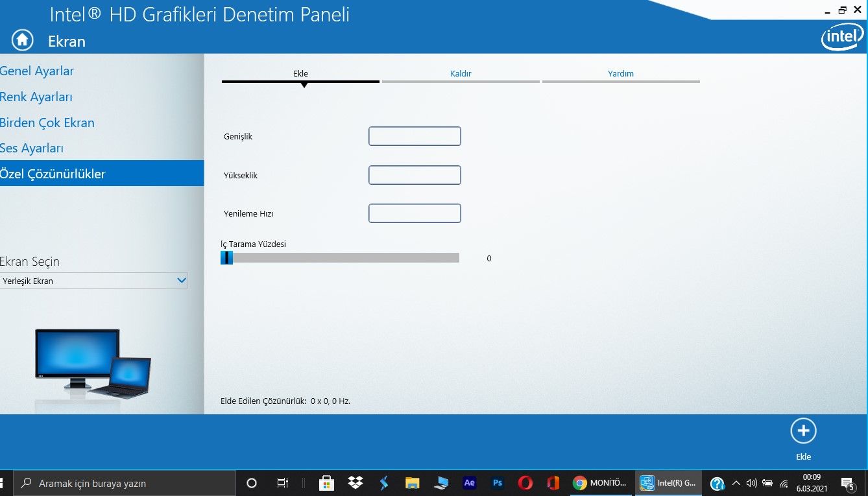The image size is (868, 496).
Task: Click the Ekran Seçin label
Action: click(30, 262)
